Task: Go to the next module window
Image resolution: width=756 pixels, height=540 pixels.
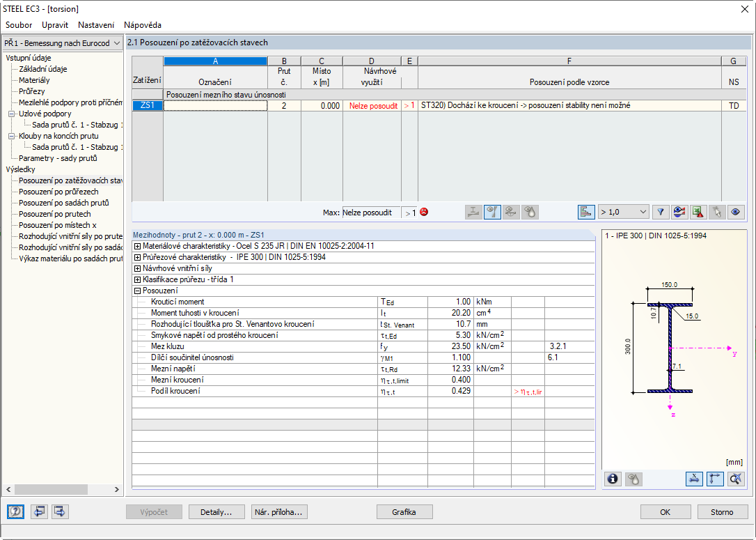Action: coord(60,511)
